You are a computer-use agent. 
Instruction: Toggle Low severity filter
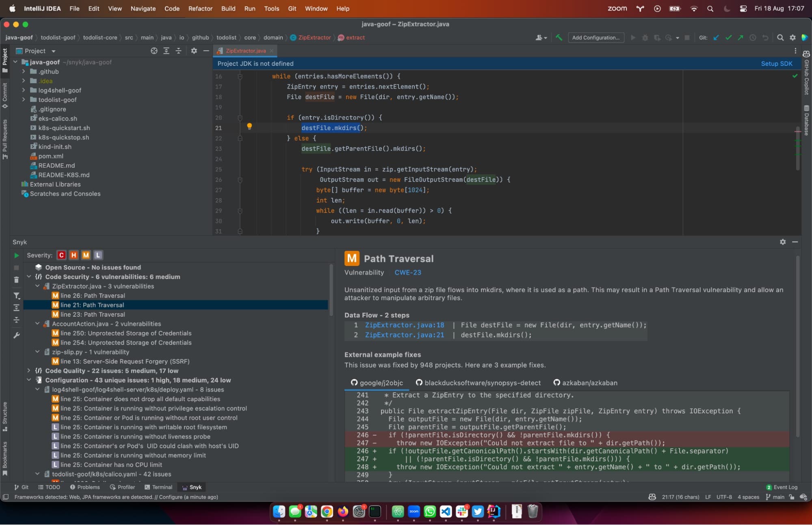pos(98,255)
